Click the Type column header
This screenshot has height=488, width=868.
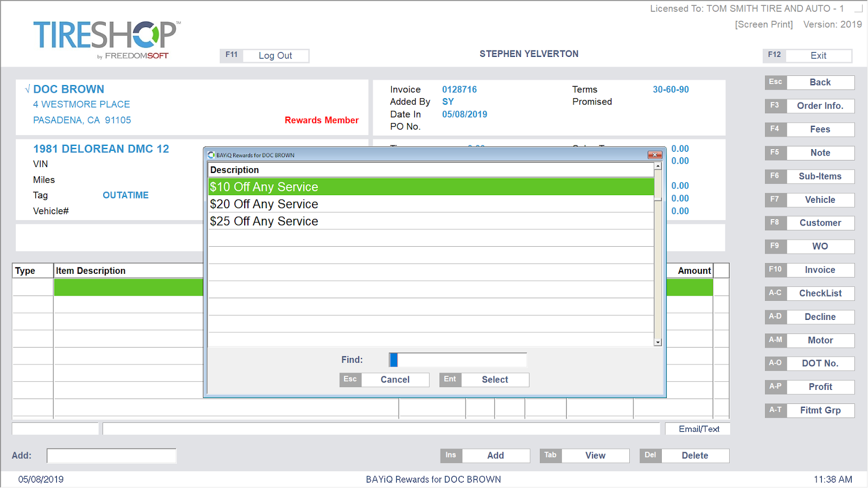(33, 271)
